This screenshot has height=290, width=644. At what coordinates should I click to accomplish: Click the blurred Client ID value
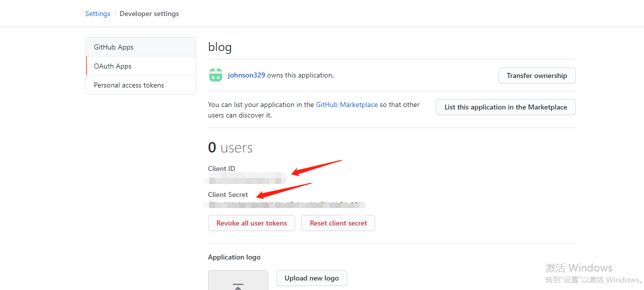pyautogui.click(x=246, y=178)
